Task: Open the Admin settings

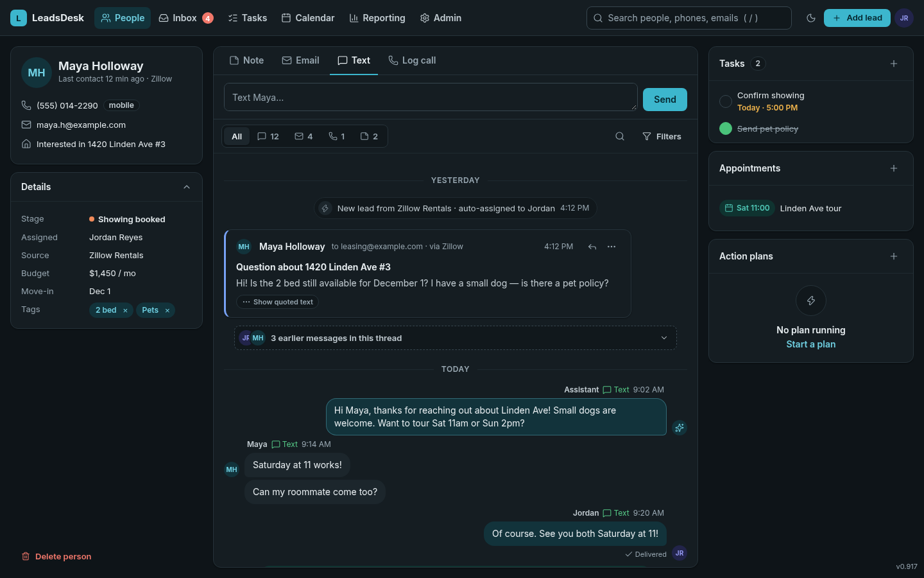Action: coord(441,18)
